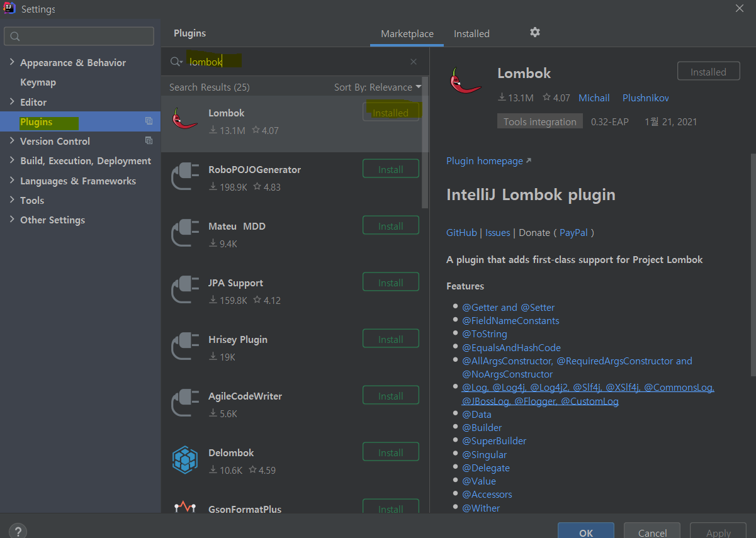Install the Delombok plugin

click(391, 452)
